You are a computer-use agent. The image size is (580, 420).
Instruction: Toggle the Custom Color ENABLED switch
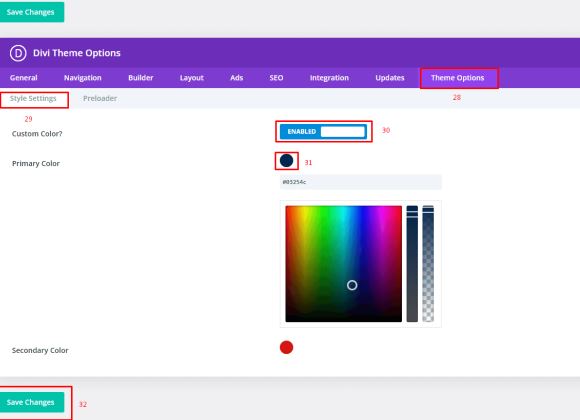[x=323, y=131]
